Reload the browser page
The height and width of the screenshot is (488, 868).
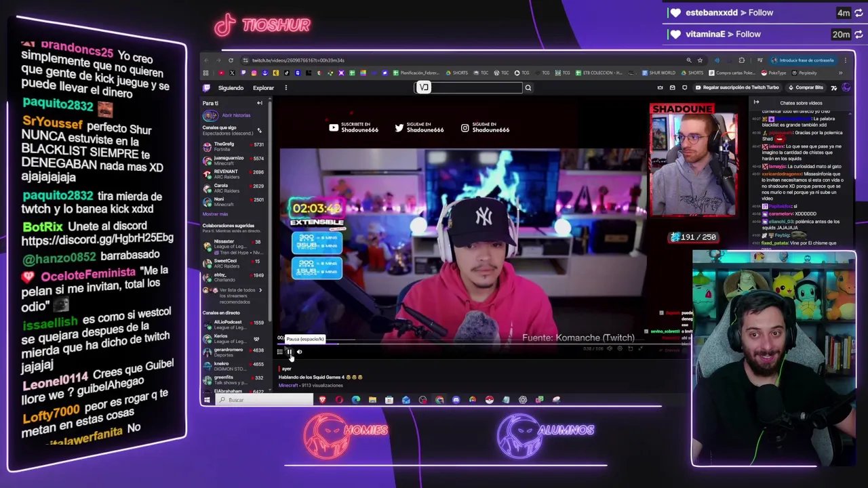pos(231,60)
